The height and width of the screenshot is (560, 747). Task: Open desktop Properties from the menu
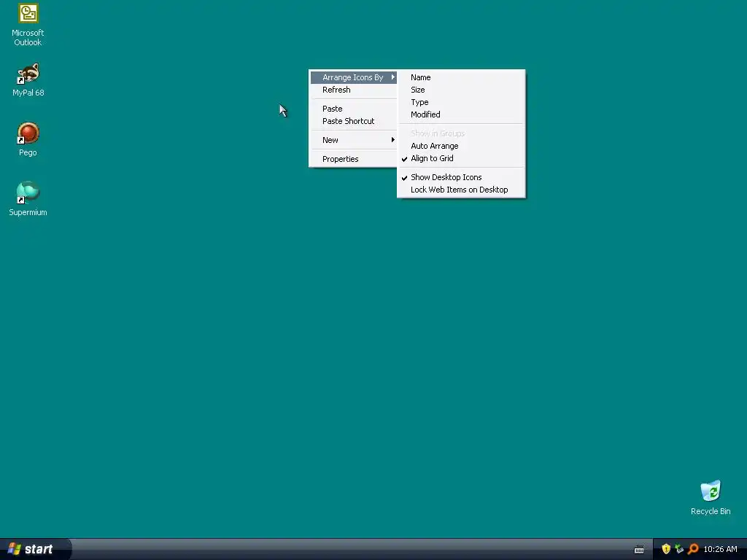[x=354, y=159]
